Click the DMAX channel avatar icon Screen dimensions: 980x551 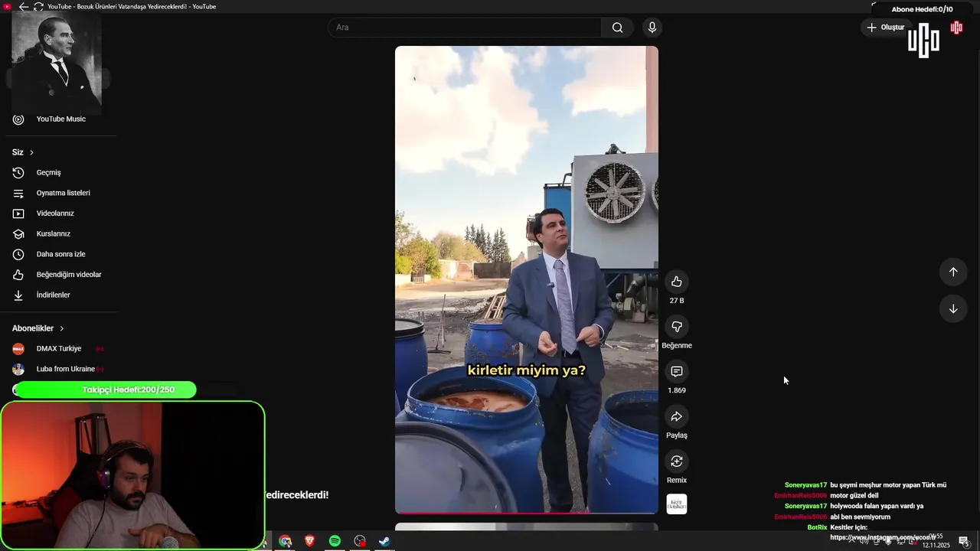18,349
